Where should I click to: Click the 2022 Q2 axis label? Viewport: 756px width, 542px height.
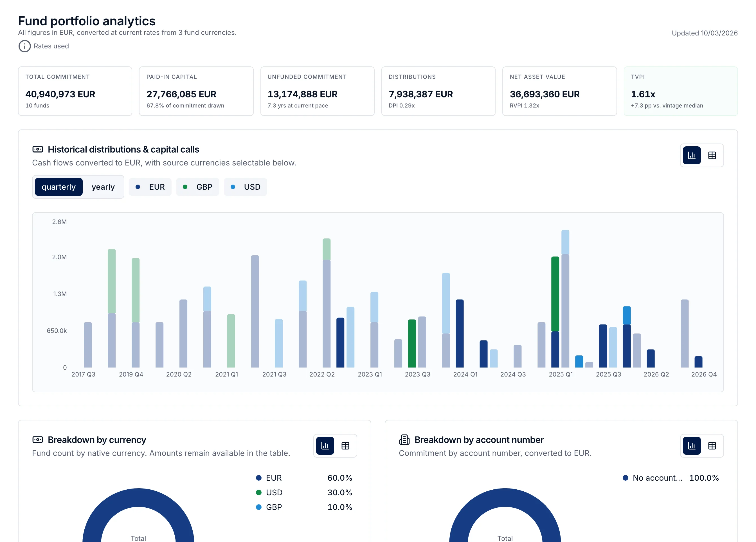click(x=322, y=374)
